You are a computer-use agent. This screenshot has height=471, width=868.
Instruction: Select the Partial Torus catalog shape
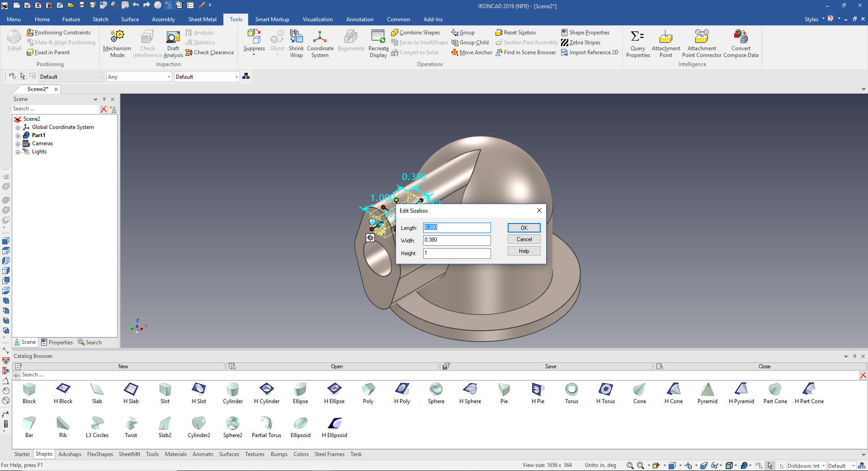click(266, 428)
